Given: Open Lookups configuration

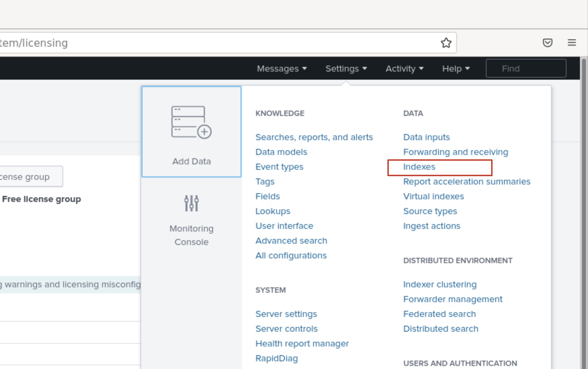Looking at the screenshot, I should tap(273, 211).
